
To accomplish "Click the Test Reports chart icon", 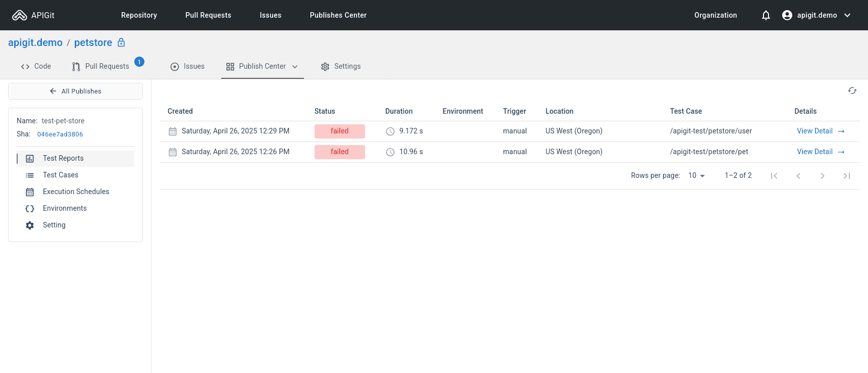I will (x=30, y=159).
